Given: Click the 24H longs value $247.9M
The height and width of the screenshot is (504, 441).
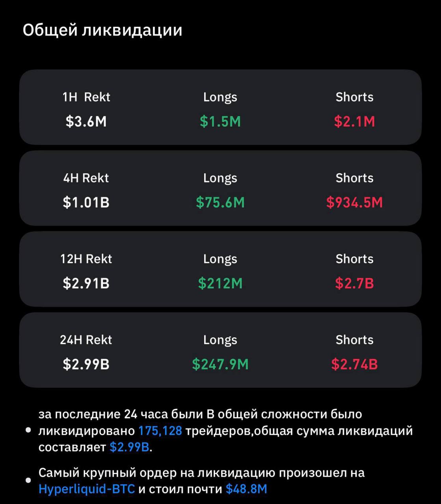Looking at the screenshot, I should [x=220, y=364].
